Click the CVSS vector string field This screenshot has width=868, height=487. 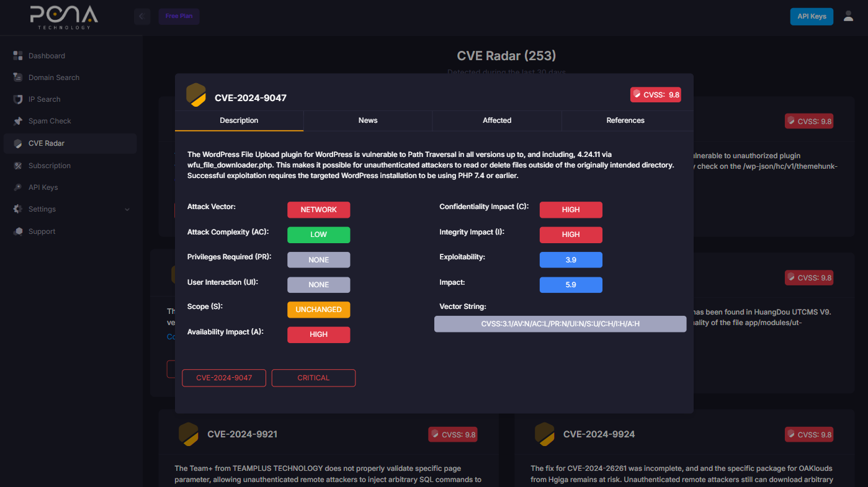560,324
